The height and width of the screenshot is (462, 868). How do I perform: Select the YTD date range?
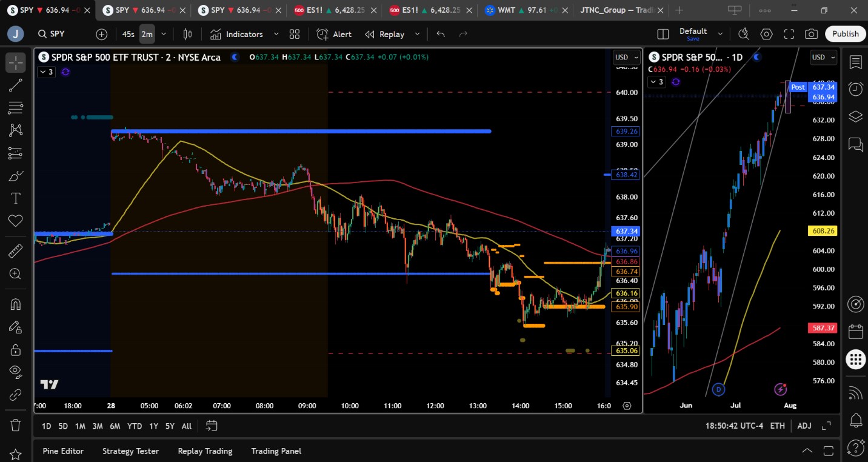(135, 426)
